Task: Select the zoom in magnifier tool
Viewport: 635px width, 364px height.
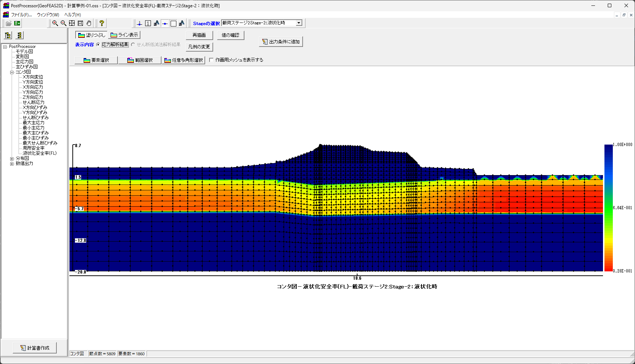Action: pyautogui.click(x=55, y=23)
